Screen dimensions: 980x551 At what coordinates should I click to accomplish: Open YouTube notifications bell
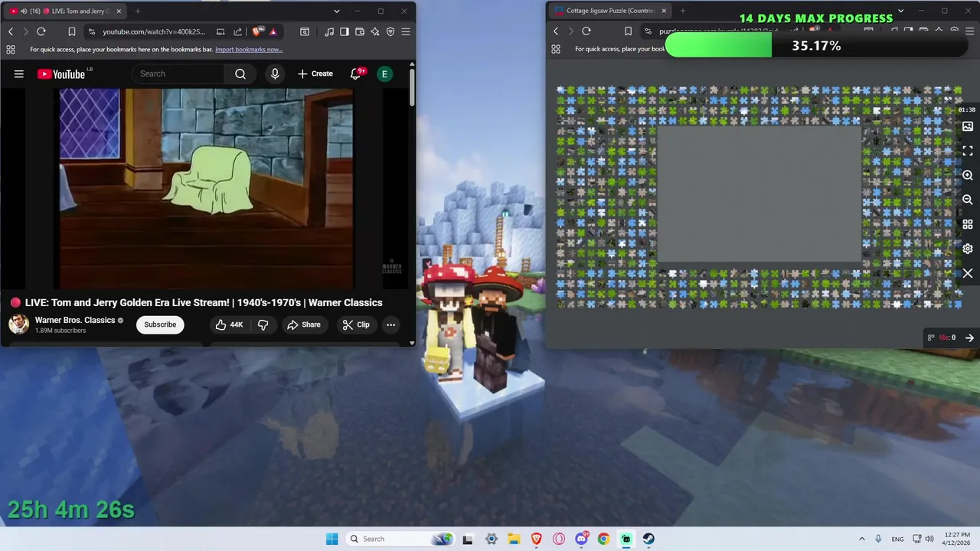(x=355, y=73)
